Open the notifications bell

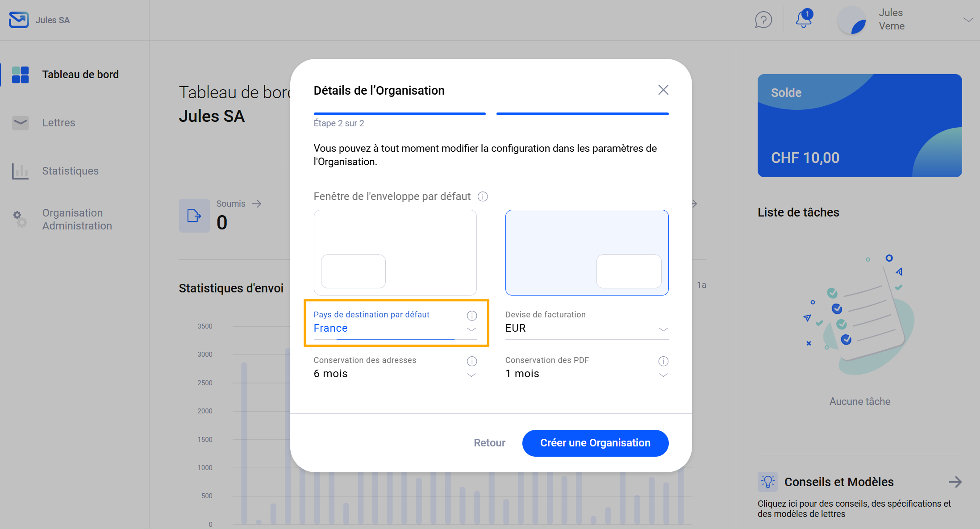click(804, 19)
